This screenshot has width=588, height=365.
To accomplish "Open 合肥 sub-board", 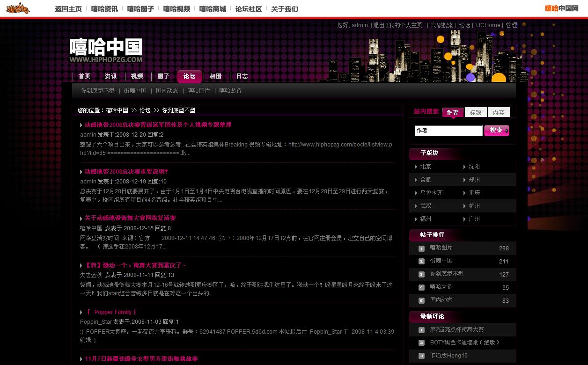I will 426,180.
